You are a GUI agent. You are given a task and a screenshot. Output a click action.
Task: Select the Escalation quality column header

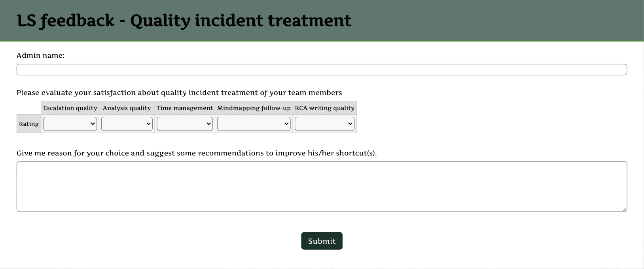pyautogui.click(x=70, y=108)
